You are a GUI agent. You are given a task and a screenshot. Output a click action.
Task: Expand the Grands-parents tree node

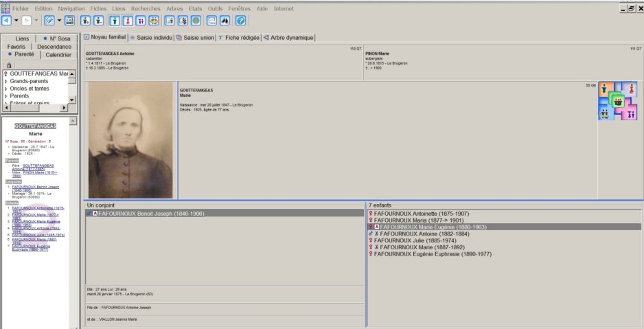[x=6, y=81]
